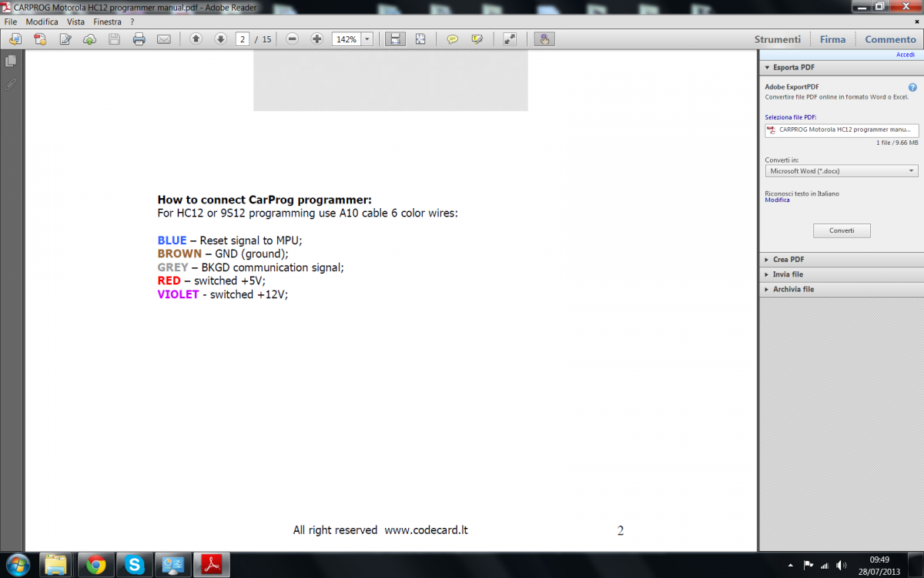Go to next page with down arrow

(220, 39)
